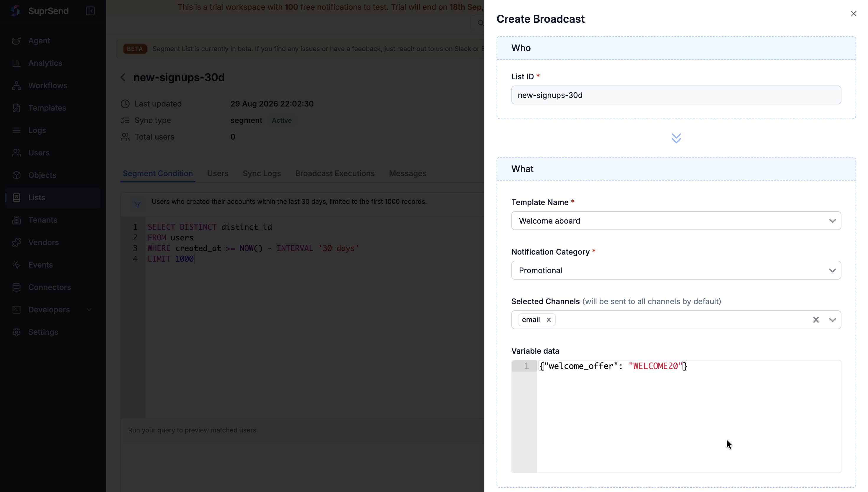Click the last updated date value
Image resolution: width=868 pixels, height=492 pixels.
tap(272, 104)
